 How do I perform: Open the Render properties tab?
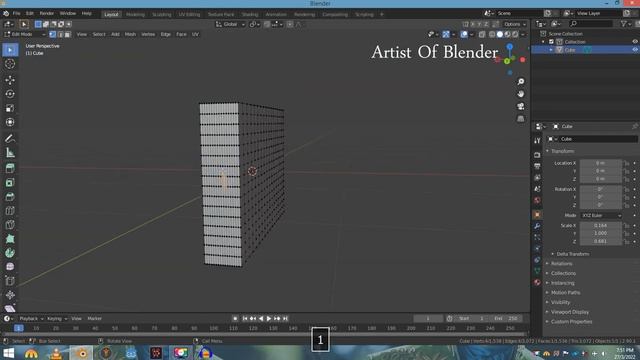click(x=537, y=155)
